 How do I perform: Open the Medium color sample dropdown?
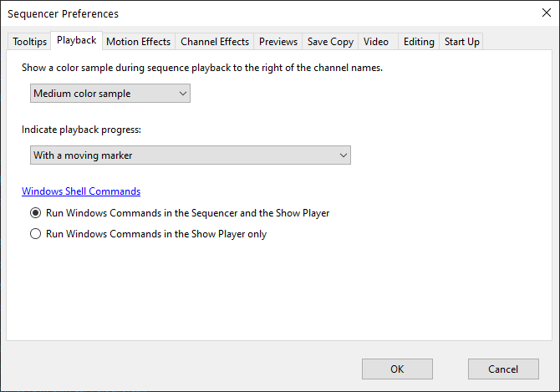pos(110,94)
